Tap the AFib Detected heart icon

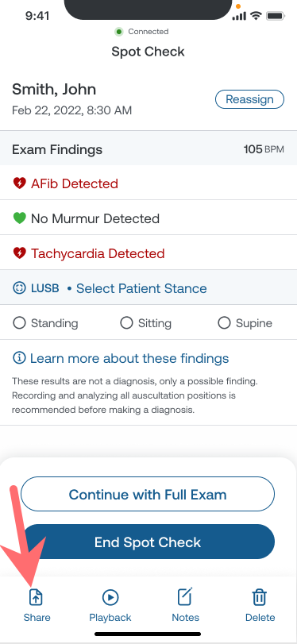(19, 183)
